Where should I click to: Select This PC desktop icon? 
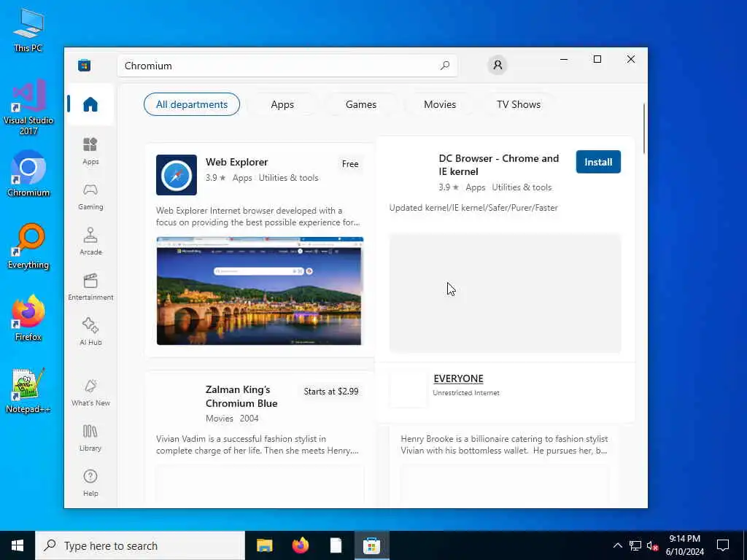pyautogui.click(x=28, y=30)
